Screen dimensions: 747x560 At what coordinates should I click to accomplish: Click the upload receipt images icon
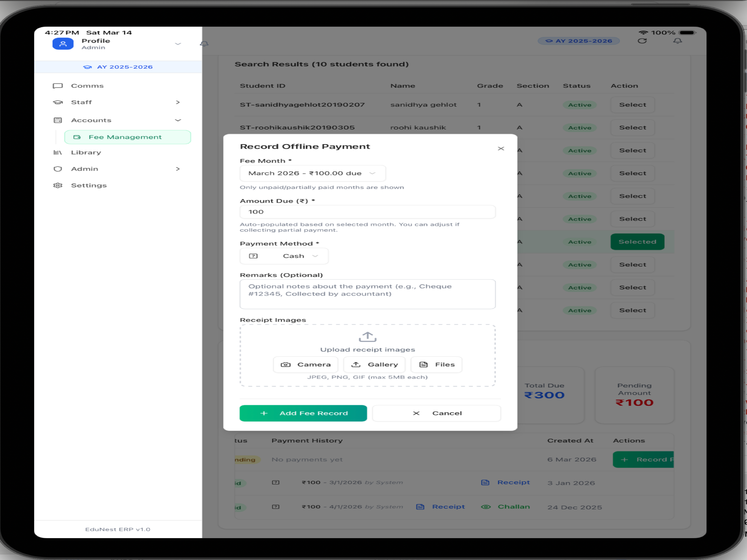(x=367, y=337)
